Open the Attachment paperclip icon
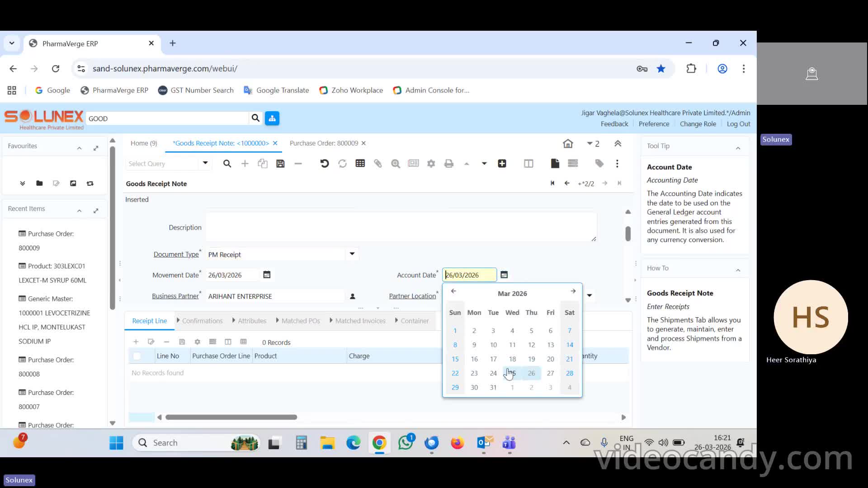 [378, 164]
